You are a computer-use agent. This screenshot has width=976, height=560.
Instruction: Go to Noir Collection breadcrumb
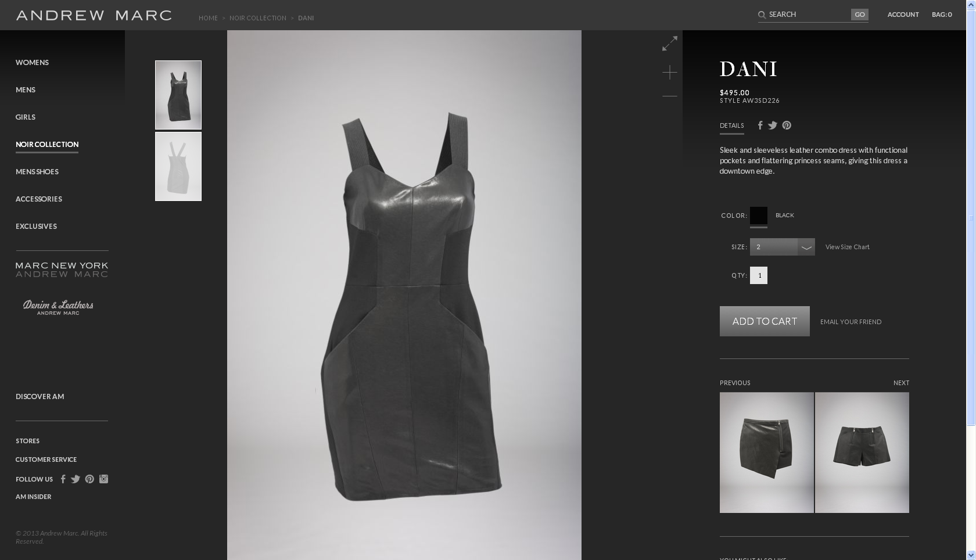258,18
